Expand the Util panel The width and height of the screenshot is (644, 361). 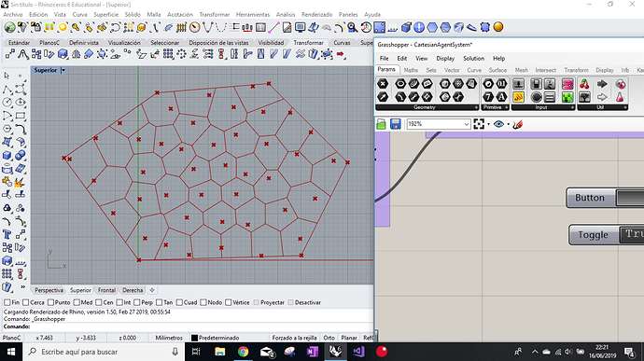625,107
